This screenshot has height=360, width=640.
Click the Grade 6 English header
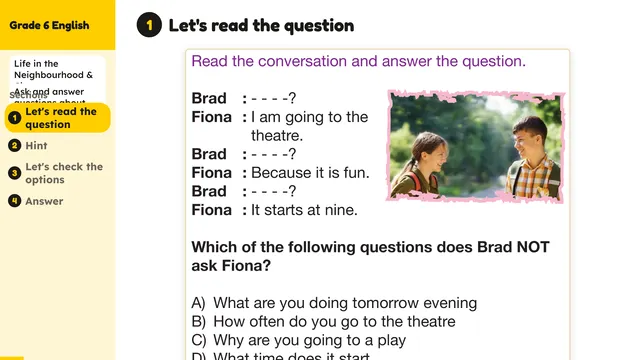pos(49,25)
